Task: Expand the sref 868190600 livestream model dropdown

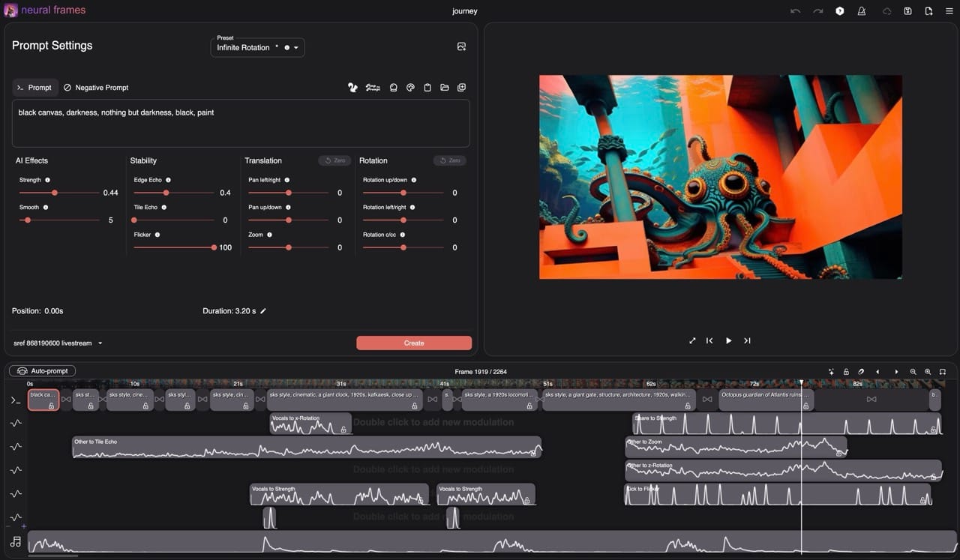Action: click(58, 343)
